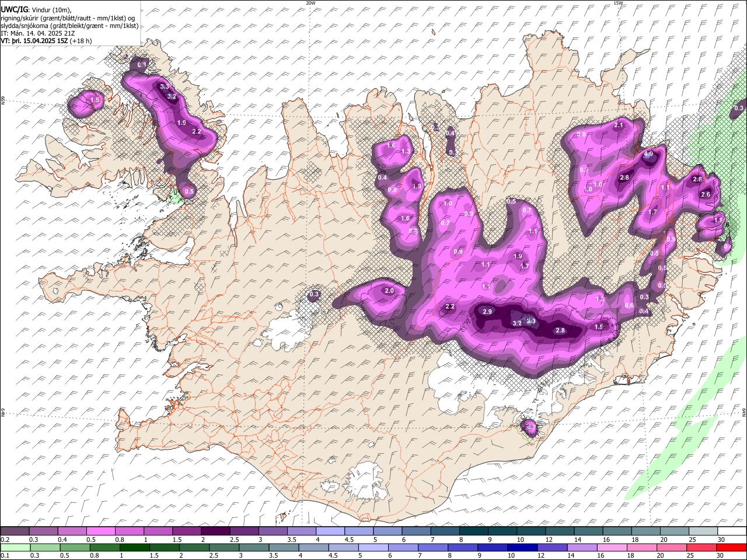Click the 2.9 snowfall value on the map
Screen dimensions: 747x560
tap(487, 312)
